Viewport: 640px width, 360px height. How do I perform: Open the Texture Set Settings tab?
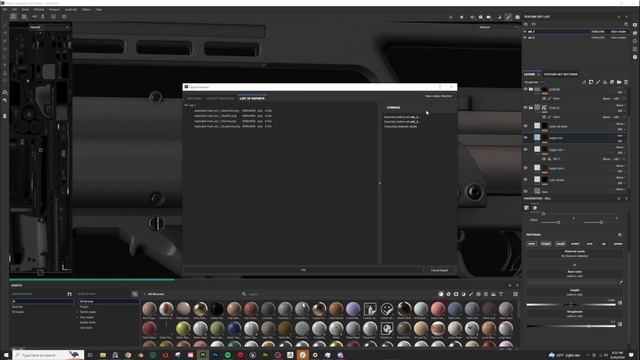click(560, 75)
